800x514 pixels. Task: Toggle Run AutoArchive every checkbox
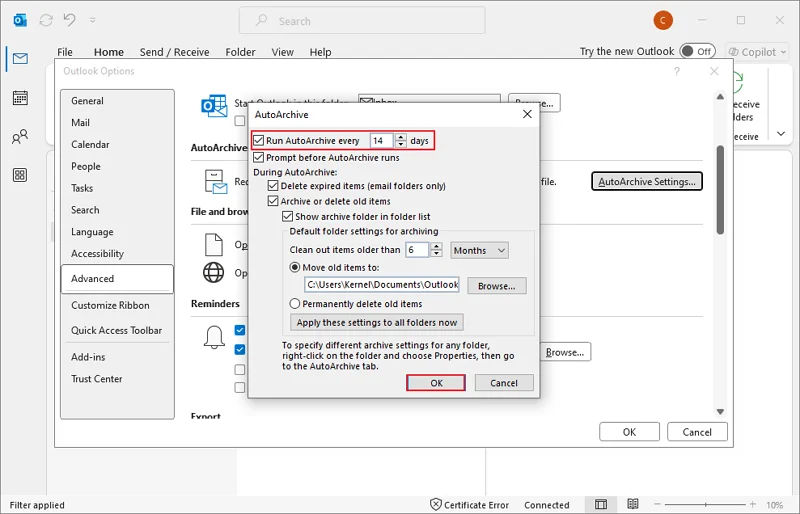[259, 140]
